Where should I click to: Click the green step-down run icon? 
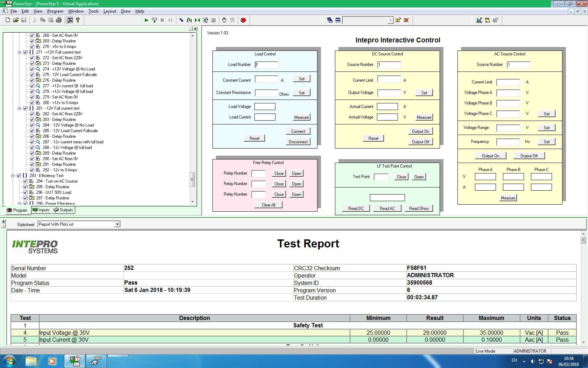[x=154, y=20]
